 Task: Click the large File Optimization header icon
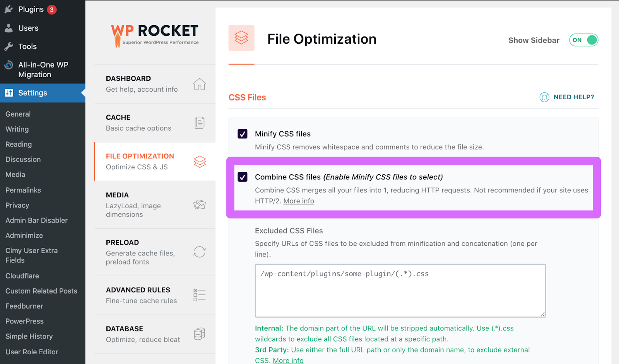tap(241, 38)
